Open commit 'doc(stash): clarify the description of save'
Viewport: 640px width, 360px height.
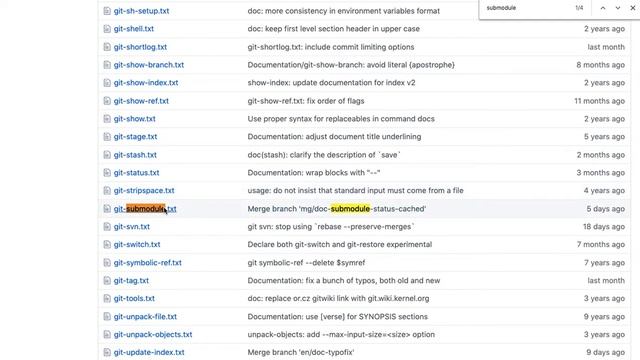point(324,155)
